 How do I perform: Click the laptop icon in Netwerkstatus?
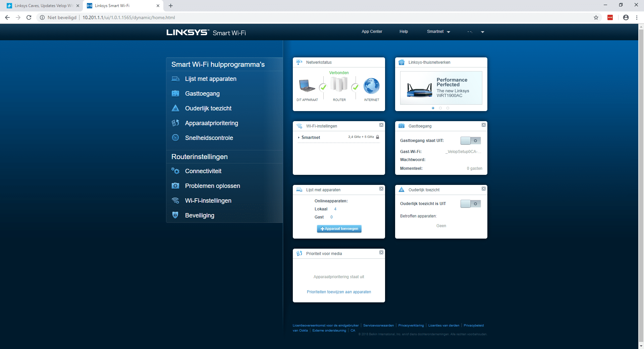307,85
